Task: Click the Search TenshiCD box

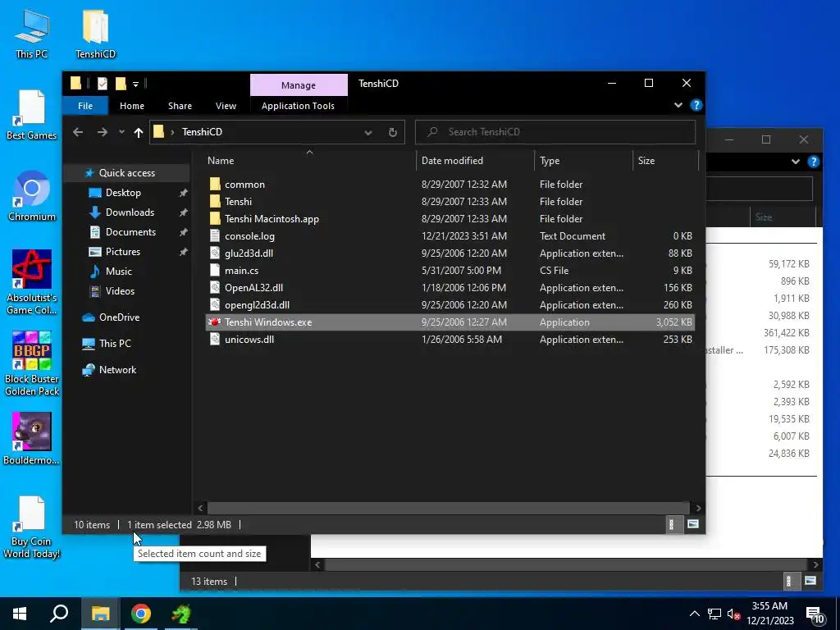Action: click(x=555, y=132)
